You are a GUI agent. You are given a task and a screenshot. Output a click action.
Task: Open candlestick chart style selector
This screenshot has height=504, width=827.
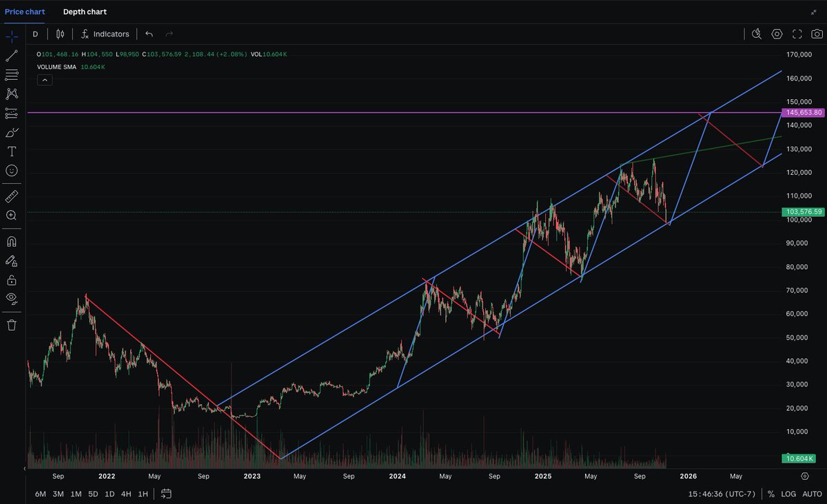60,34
